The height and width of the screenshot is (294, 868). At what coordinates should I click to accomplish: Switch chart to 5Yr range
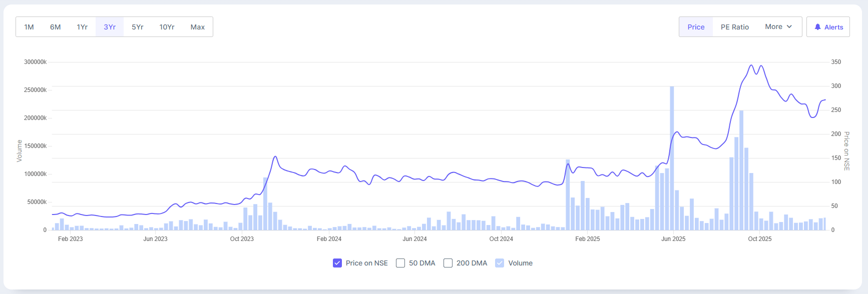pyautogui.click(x=137, y=27)
